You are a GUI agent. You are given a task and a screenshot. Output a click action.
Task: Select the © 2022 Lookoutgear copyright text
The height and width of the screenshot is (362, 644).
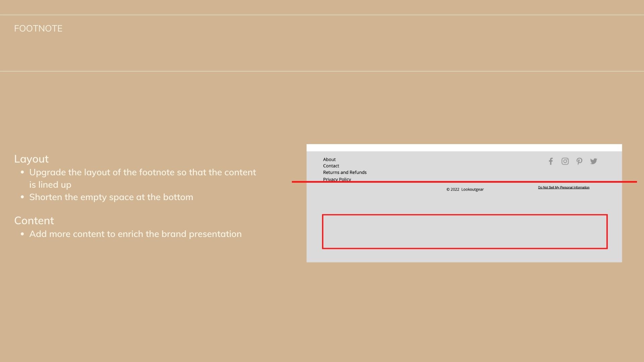click(465, 189)
